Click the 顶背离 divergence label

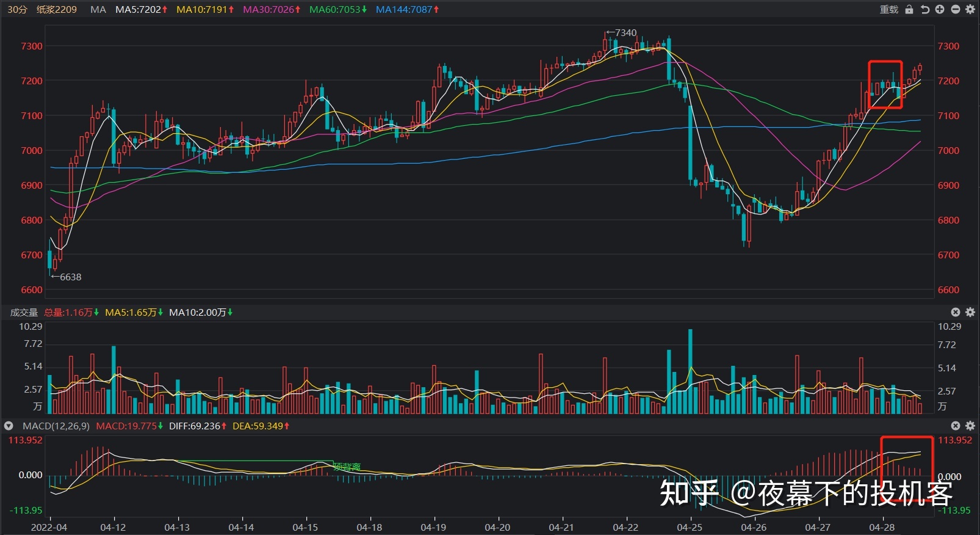pos(347,467)
